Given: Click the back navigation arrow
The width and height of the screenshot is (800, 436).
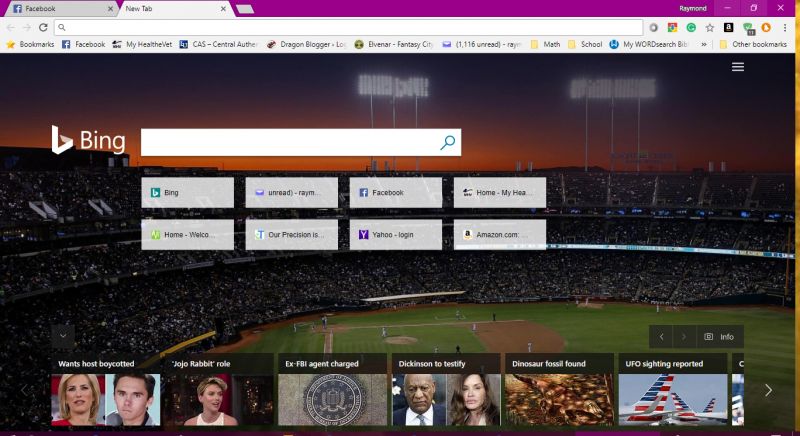Looking at the screenshot, I should 11,28.
